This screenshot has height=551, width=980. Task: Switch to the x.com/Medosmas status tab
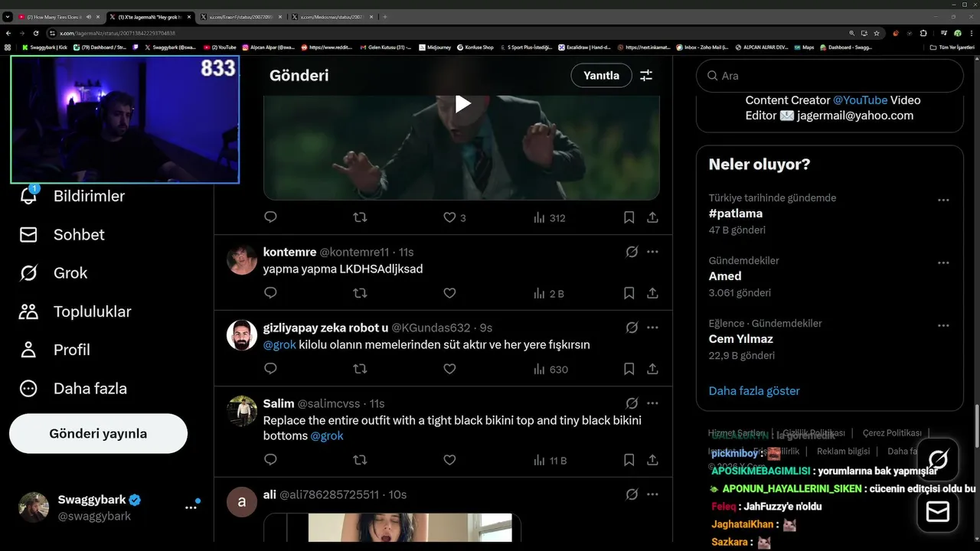[332, 17]
